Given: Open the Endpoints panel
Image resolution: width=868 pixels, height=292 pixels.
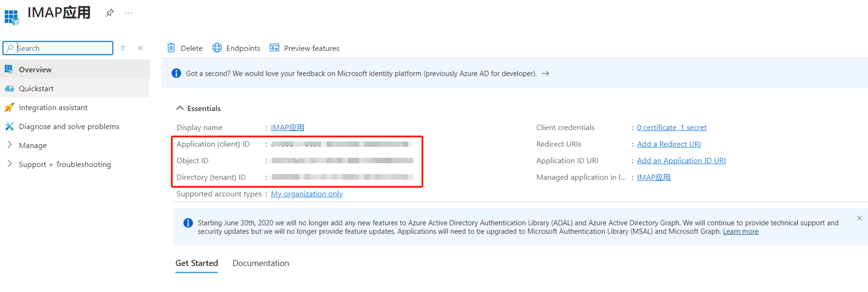Looking at the screenshot, I should click(x=237, y=48).
